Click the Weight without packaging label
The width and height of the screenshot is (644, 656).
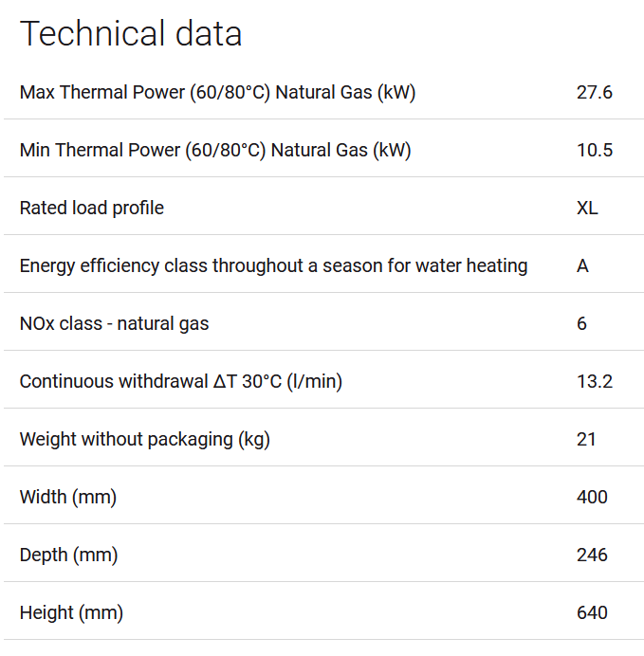pyautogui.click(x=145, y=439)
